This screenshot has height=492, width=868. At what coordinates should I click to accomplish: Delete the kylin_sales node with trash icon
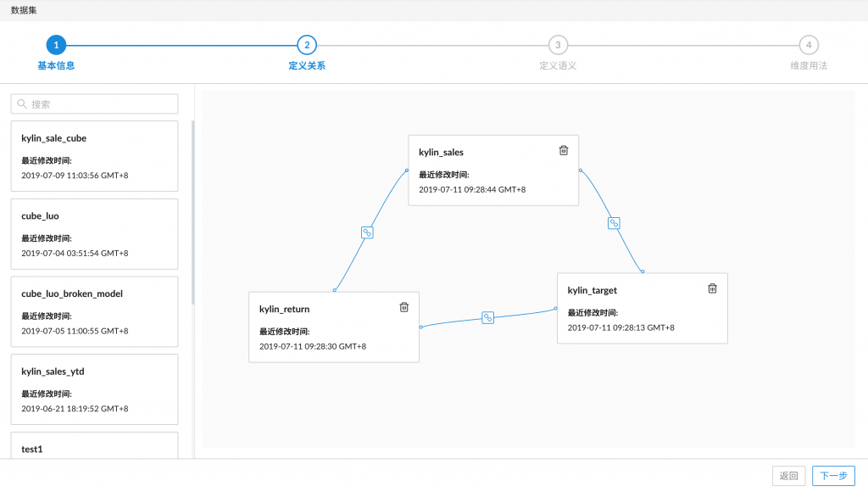pyautogui.click(x=564, y=150)
